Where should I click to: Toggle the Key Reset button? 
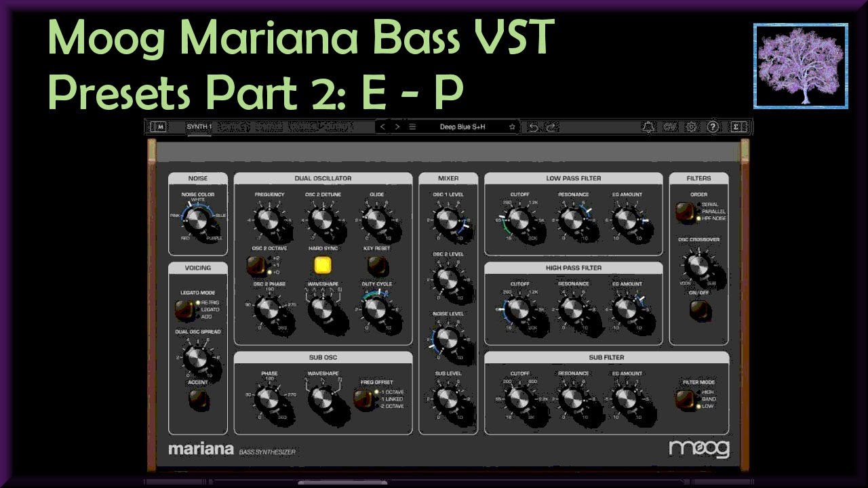point(377,265)
